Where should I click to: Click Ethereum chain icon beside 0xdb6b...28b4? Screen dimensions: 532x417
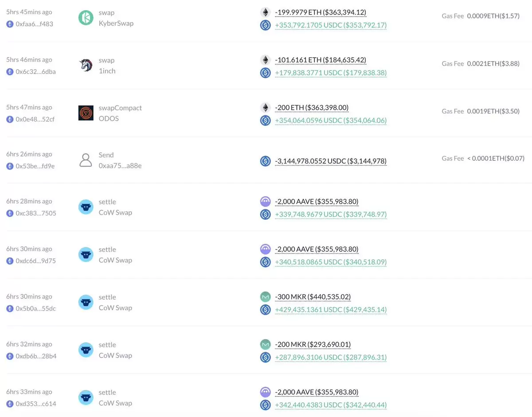tap(10, 356)
